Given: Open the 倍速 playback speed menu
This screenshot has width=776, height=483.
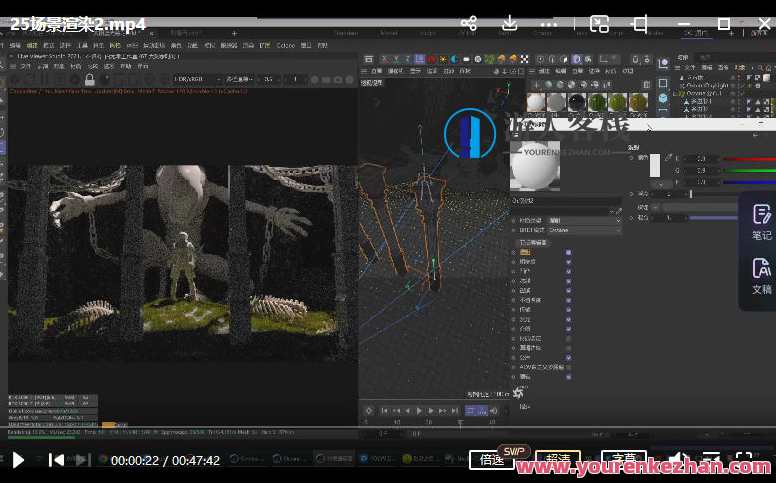Looking at the screenshot, I should (492, 460).
